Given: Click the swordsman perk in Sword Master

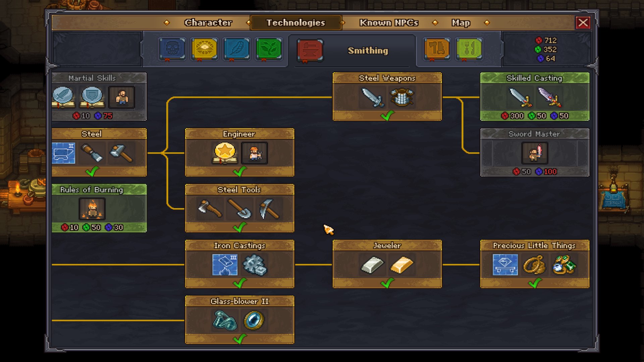Looking at the screenshot, I should (535, 153).
